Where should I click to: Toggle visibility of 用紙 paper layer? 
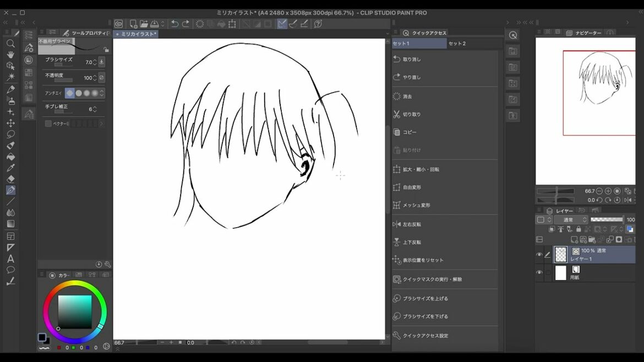[x=539, y=272]
